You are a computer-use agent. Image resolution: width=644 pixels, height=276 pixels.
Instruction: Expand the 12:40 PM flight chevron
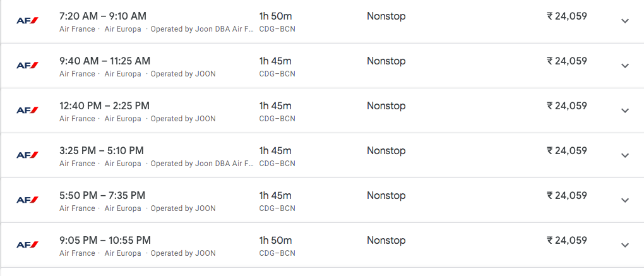625,111
